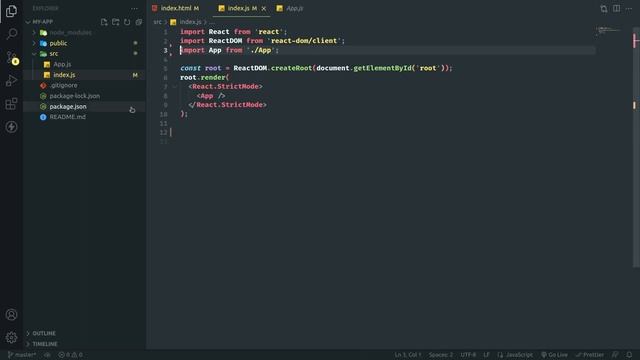Click the index.js breadcrumb segment

coord(190,22)
